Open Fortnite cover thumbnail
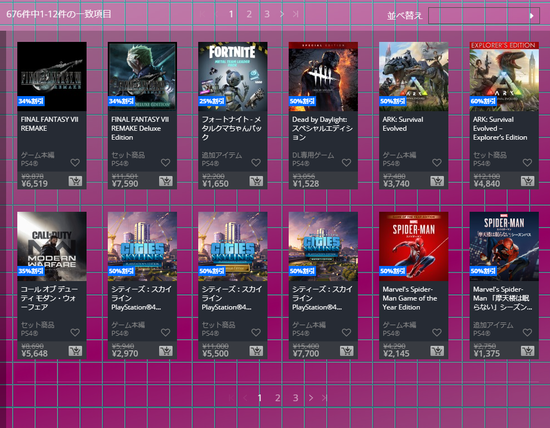The width and height of the screenshot is (550, 428). [233, 76]
